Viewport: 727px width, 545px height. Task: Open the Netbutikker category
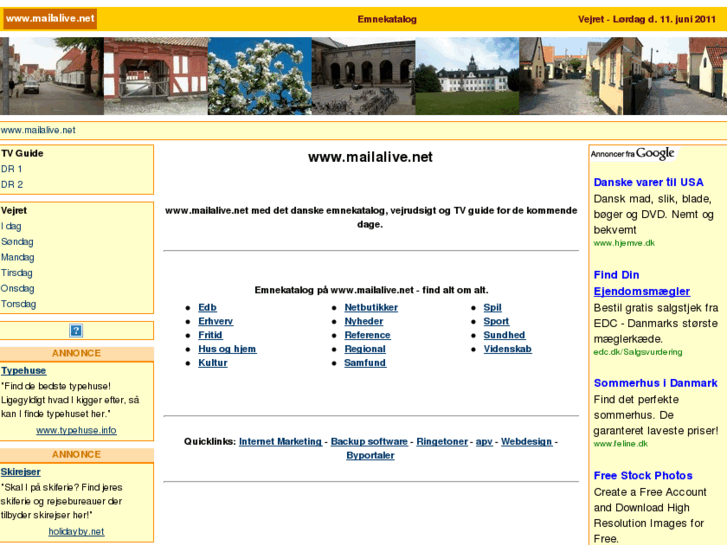pyautogui.click(x=371, y=308)
